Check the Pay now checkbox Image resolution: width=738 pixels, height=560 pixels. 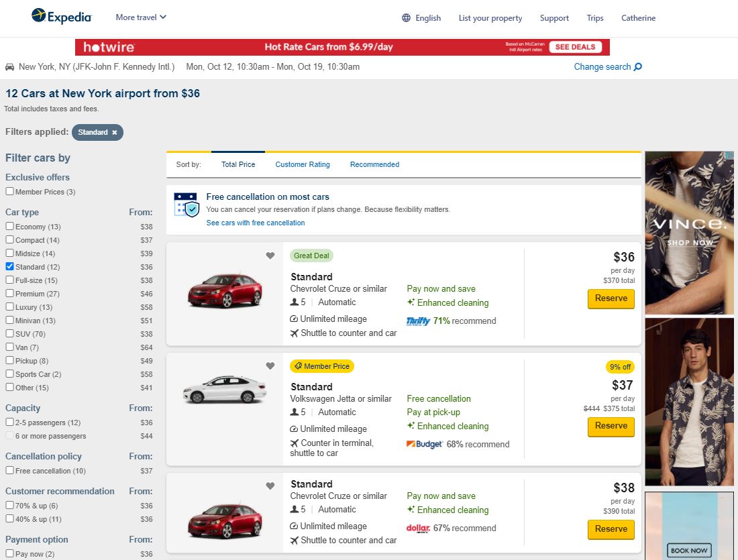pyautogui.click(x=9, y=553)
